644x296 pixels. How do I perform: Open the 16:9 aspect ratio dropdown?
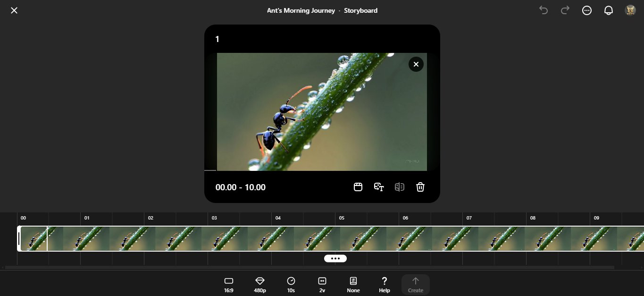click(x=229, y=285)
